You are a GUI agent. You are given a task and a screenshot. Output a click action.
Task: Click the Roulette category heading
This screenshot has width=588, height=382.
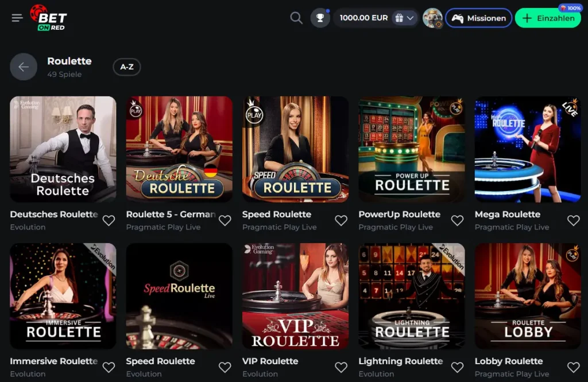point(69,61)
